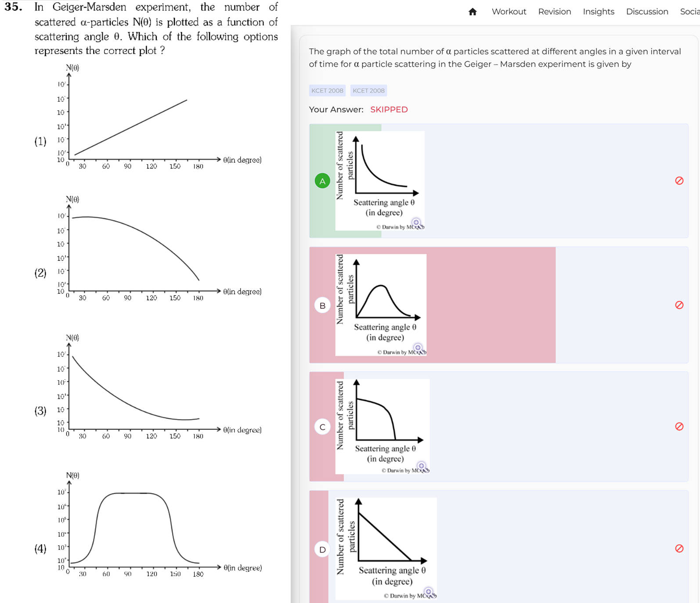Switch to the Revision tab
700x603 pixels.
point(554,12)
